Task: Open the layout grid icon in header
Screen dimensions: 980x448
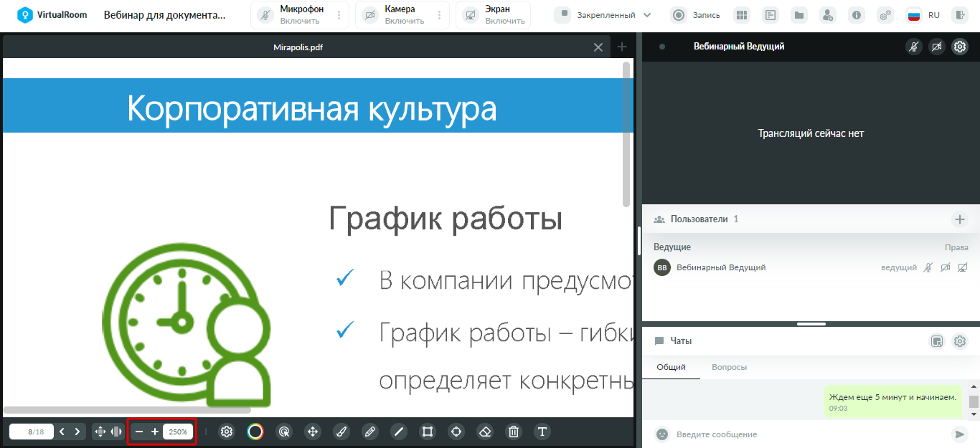Action: [x=742, y=15]
